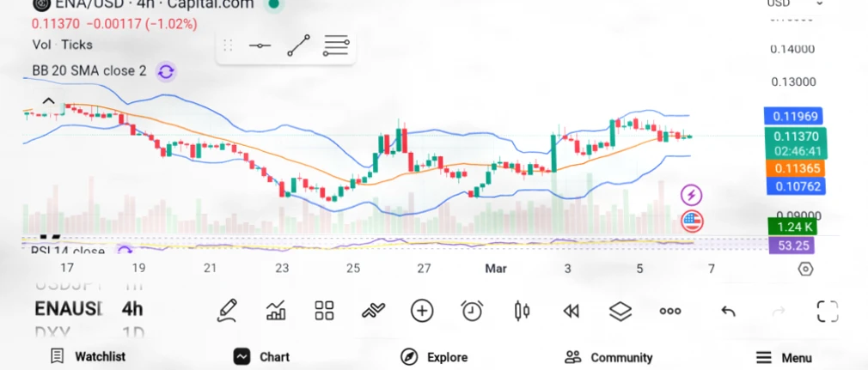Switch to the Explore tab
The width and height of the screenshot is (868, 370).
click(x=434, y=357)
